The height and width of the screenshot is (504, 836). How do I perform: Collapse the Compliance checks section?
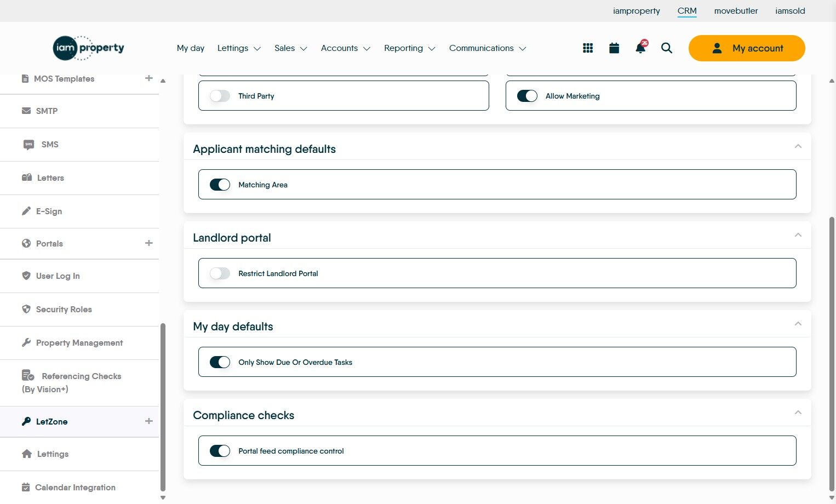(x=798, y=413)
